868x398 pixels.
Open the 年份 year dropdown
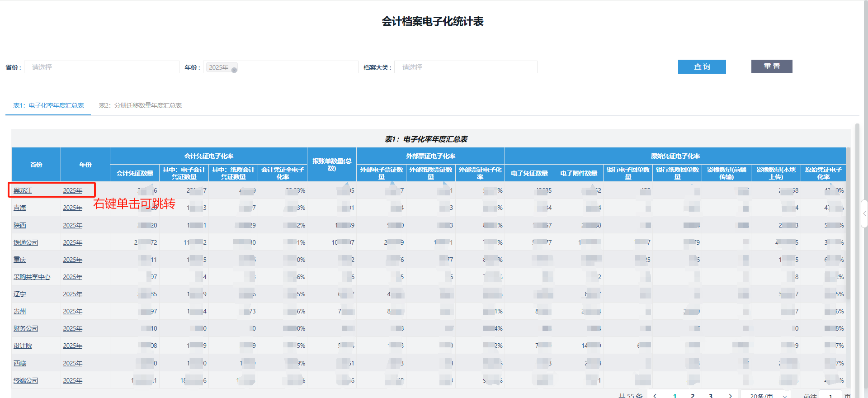point(281,67)
